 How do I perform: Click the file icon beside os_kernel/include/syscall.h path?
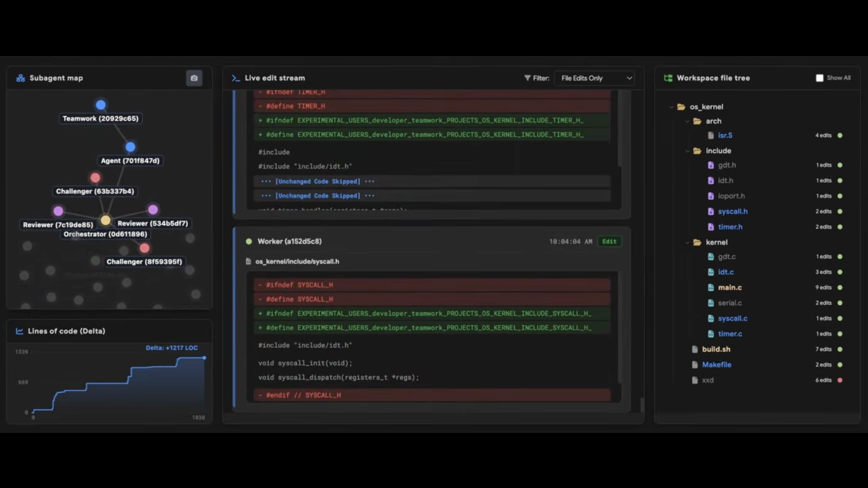[248, 262]
